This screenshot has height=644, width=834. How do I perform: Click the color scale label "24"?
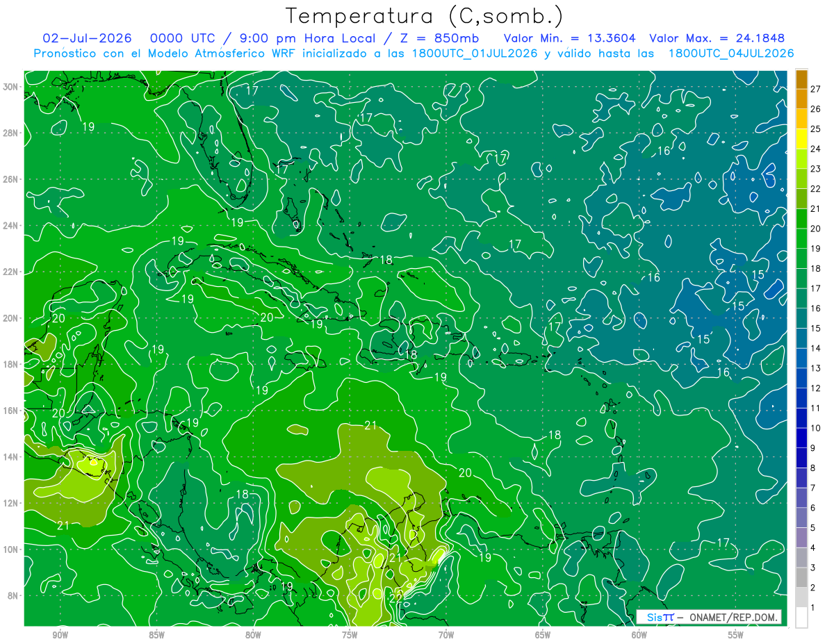[x=816, y=149]
